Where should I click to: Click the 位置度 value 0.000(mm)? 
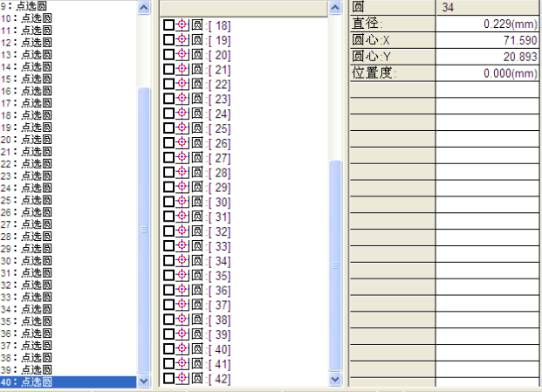pyautogui.click(x=487, y=73)
